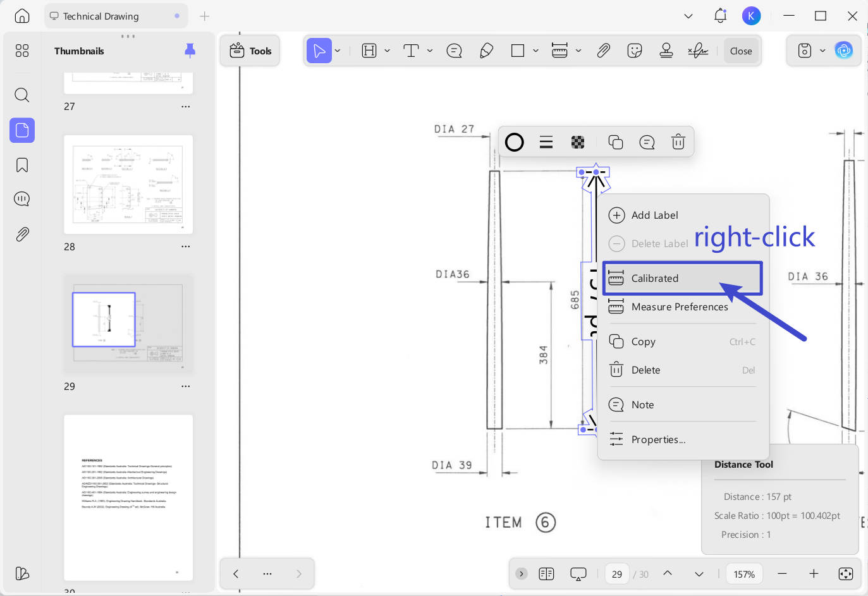Screen dimensions: 868x596
Task: Select the stamp tool
Action: [x=666, y=51]
